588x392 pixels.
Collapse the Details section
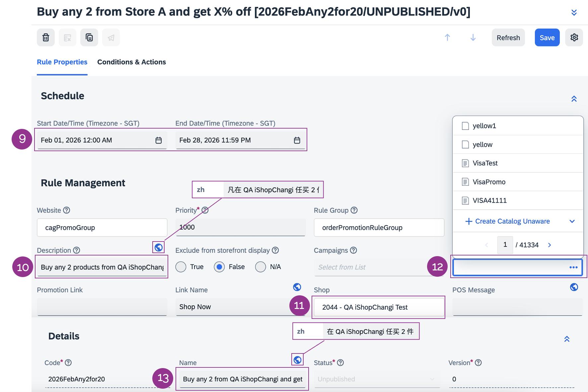(x=567, y=339)
